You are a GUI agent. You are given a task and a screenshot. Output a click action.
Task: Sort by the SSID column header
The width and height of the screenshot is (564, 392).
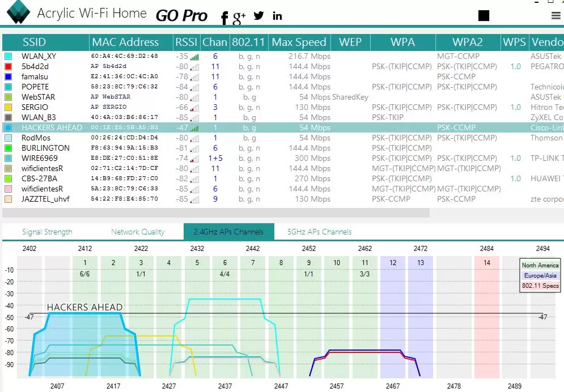click(46, 42)
